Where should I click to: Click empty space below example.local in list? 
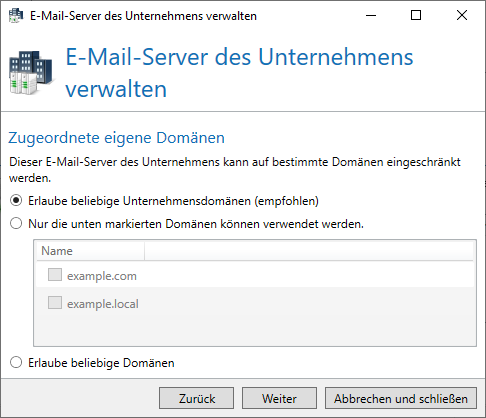point(255,330)
